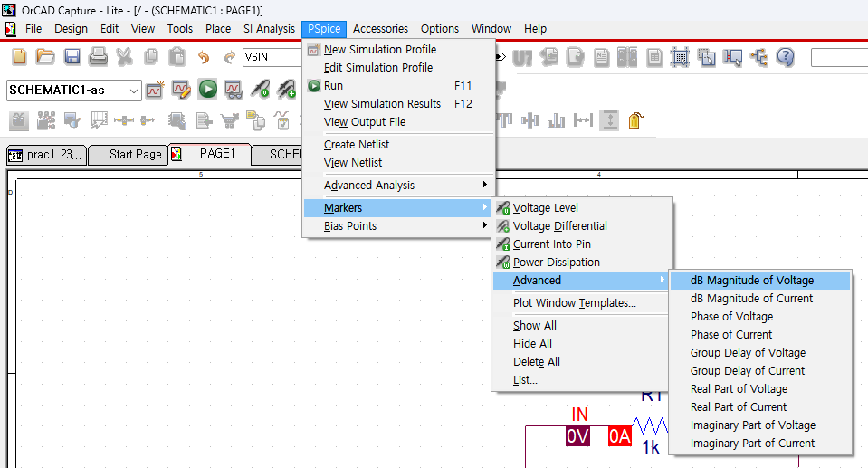
Task: Select the PAGE1 schematic tab
Action: (210, 153)
